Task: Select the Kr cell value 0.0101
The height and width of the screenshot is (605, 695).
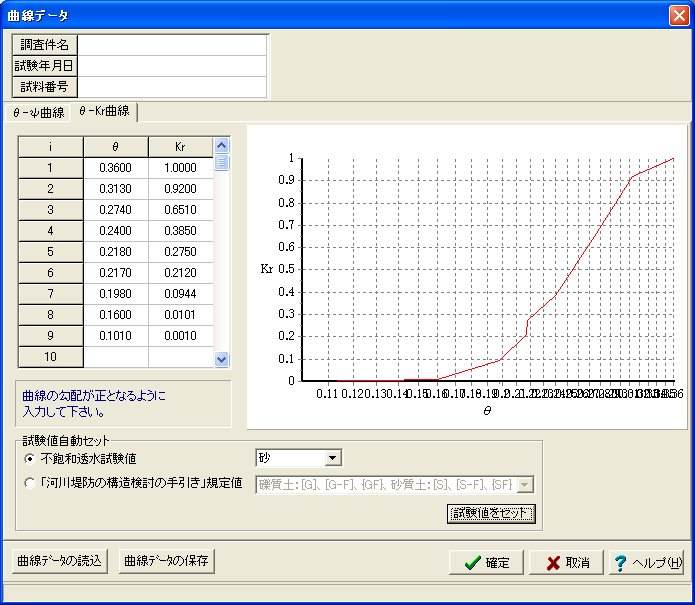Action: tap(180, 315)
